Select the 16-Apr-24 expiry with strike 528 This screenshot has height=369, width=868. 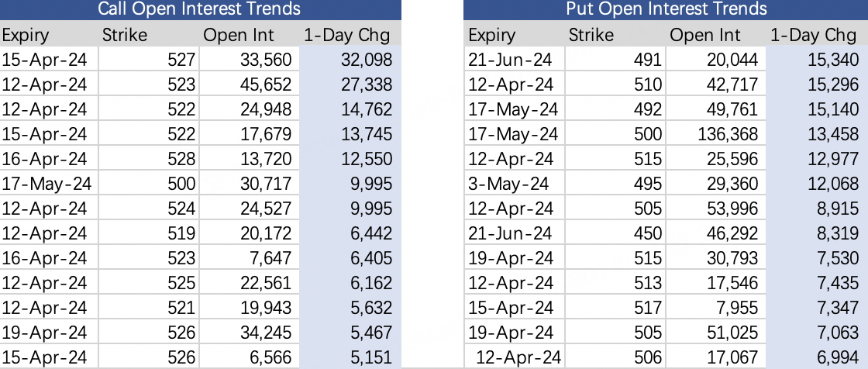45,159
